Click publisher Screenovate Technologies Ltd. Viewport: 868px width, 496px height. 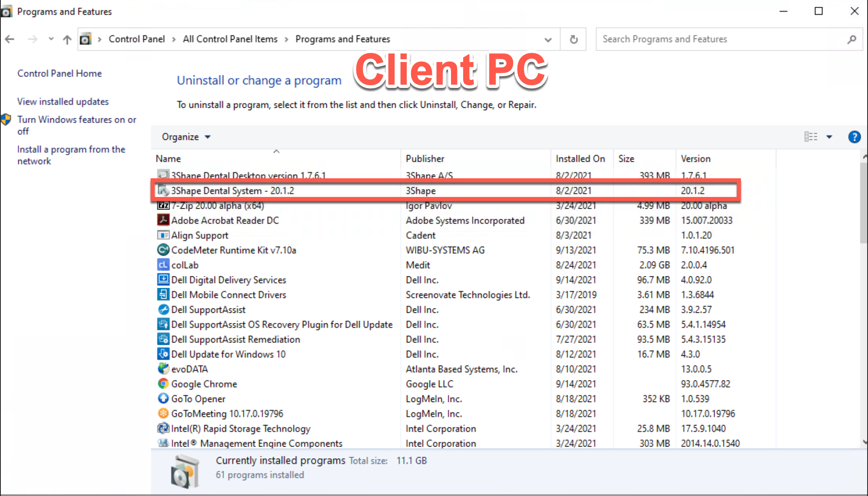pos(468,295)
